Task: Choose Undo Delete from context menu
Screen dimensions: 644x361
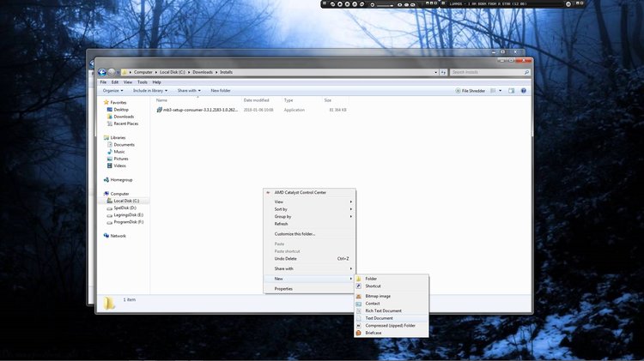Action: 309,259
